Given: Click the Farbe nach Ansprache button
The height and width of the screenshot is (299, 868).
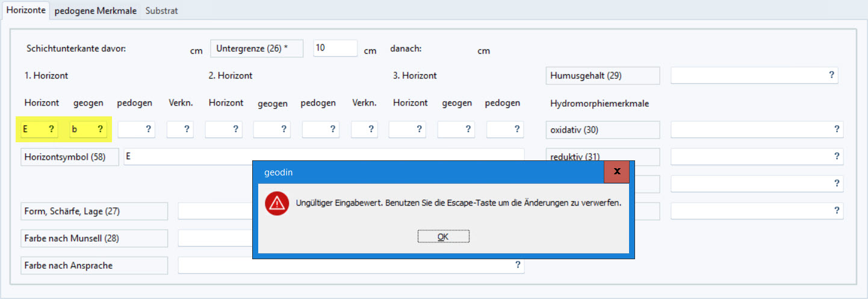Looking at the screenshot, I should point(94,266).
